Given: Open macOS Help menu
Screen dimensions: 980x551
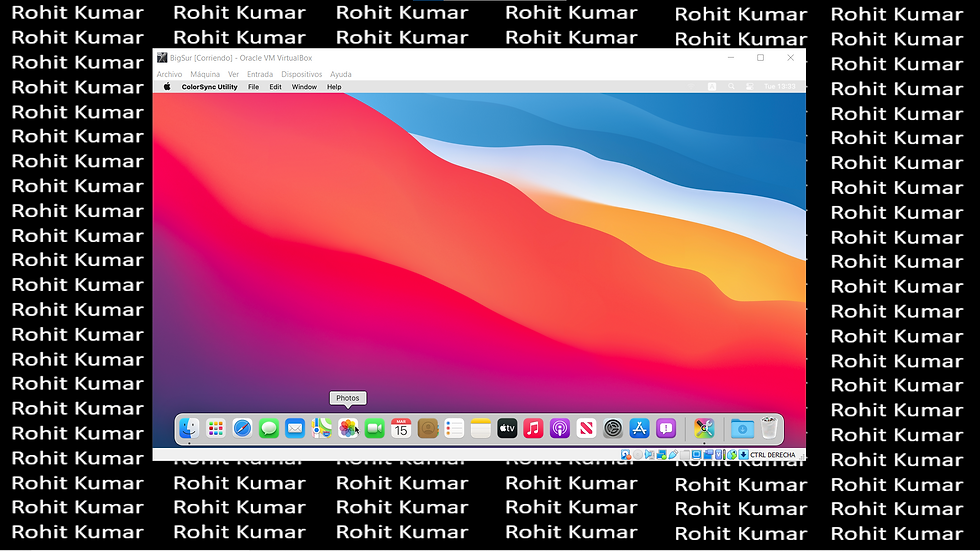Looking at the screenshot, I should pos(334,87).
